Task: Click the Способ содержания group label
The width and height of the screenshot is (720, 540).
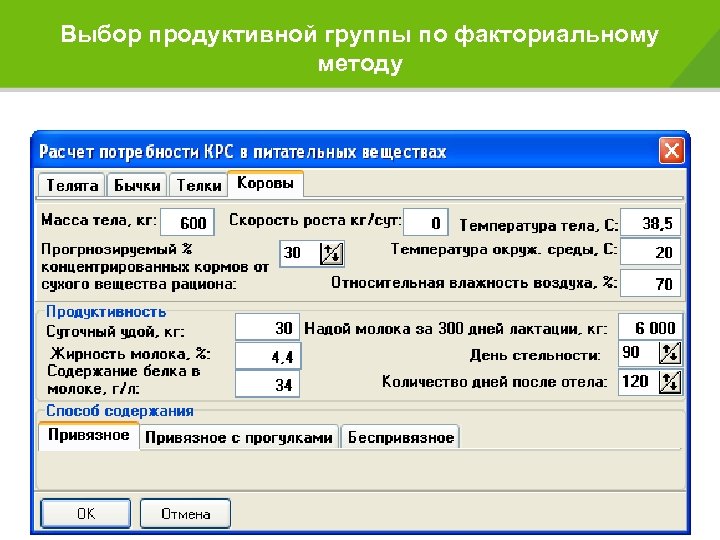Action: [120, 411]
